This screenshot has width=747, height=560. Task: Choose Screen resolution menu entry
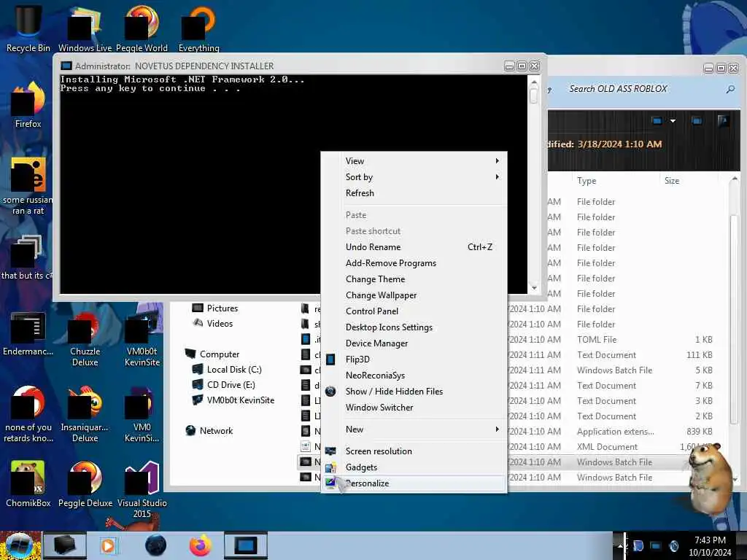click(x=414, y=451)
